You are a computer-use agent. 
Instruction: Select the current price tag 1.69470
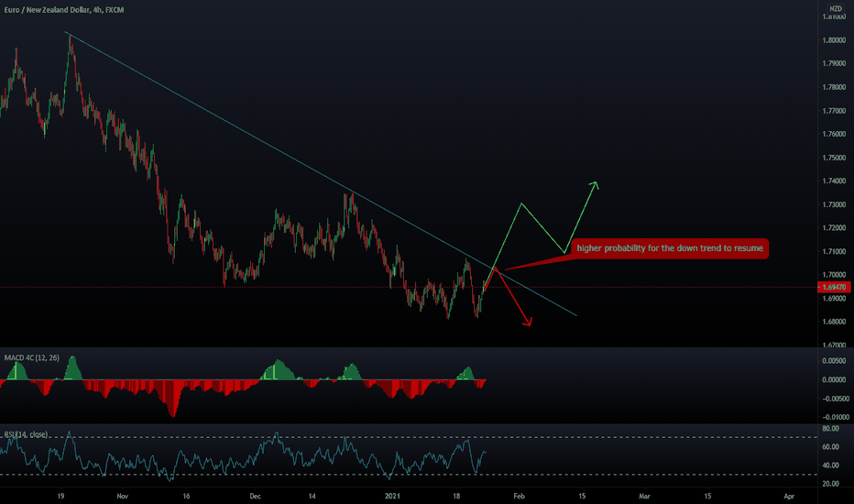pos(834,287)
